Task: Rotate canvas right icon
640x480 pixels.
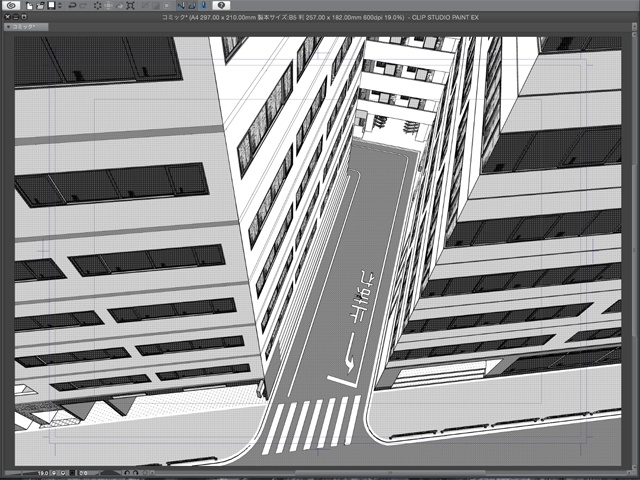Action: tap(136, 473)
